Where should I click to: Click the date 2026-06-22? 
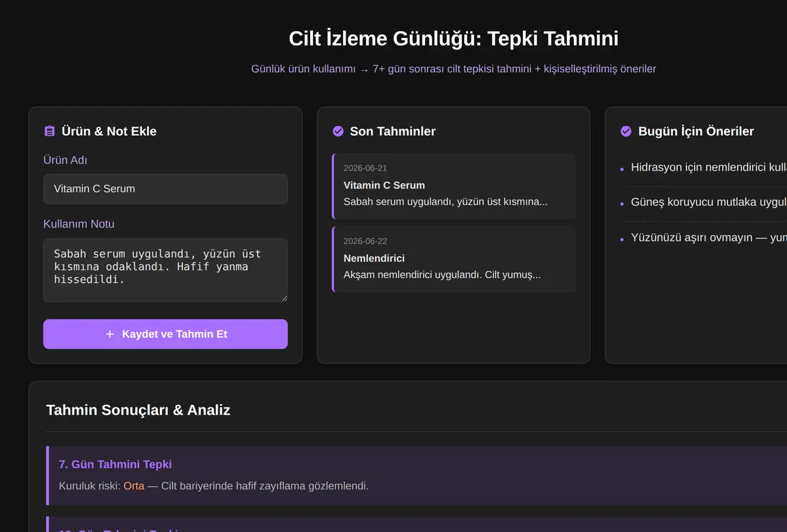(x=365, y=241)
